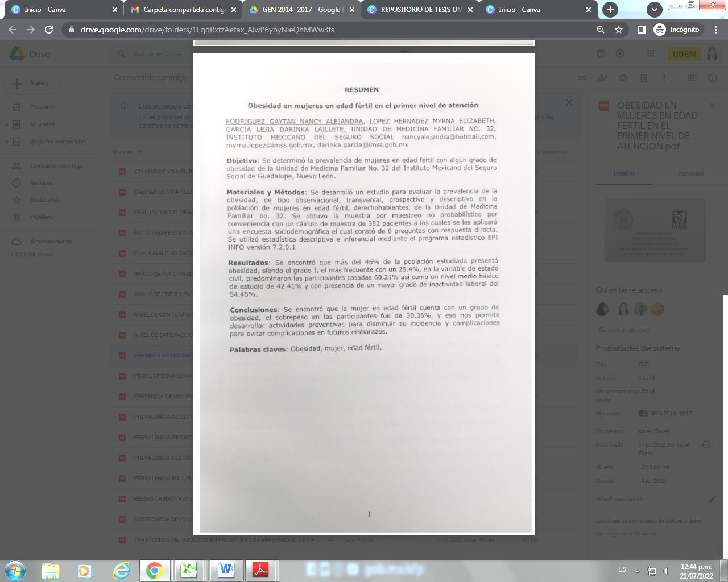Image resolution: width=728 pixels, height=582 pixels.
Task: Close the details side panel
Action: point(712,106)
